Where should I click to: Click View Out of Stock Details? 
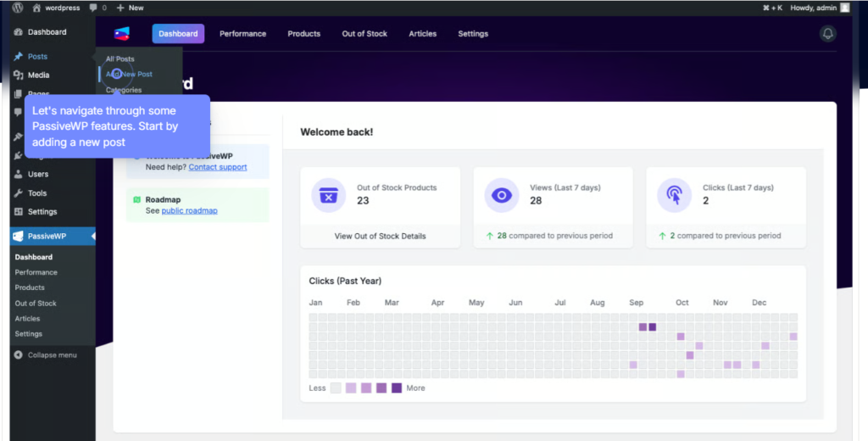tap(380, 236)
